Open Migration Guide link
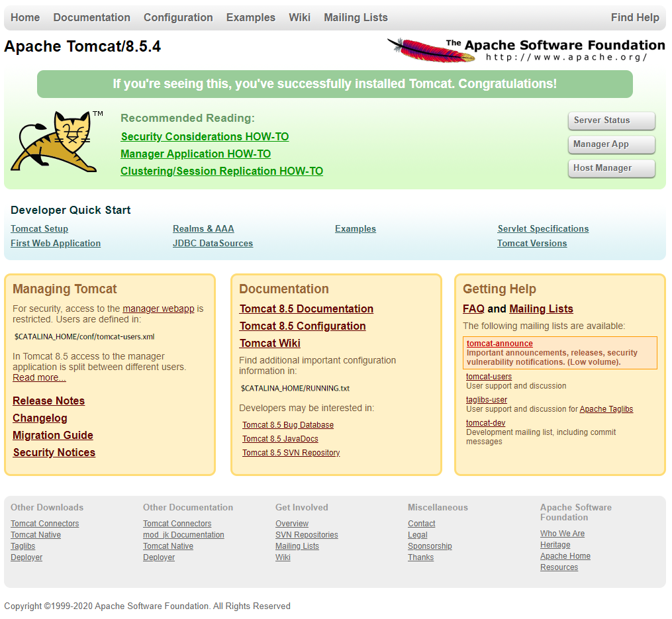This screenshot has height=619, width=672. point(53,435)
